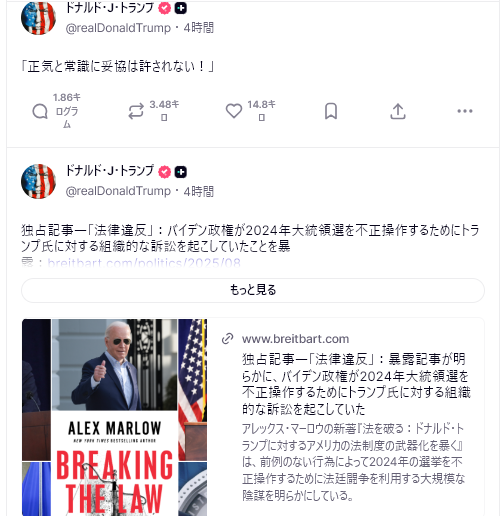The image size is (501, 516).
Task: Click the reply speech-bubble icon
Action: pos(40,111)
